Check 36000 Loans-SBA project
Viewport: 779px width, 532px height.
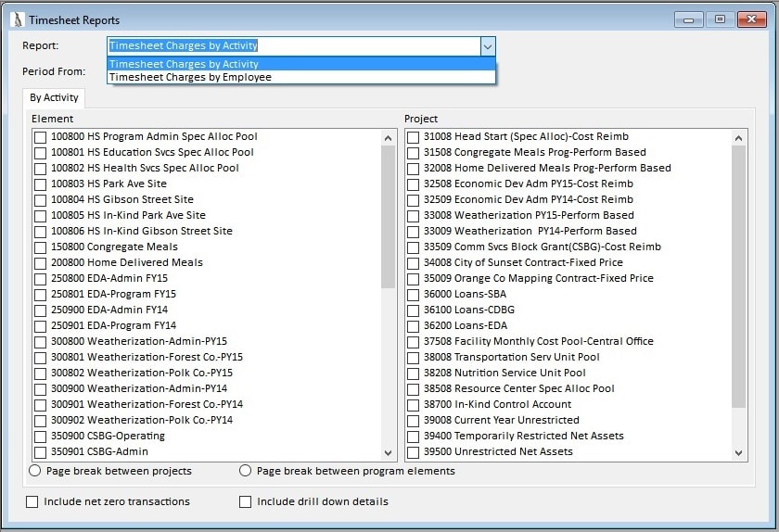(x=413, y=295)
